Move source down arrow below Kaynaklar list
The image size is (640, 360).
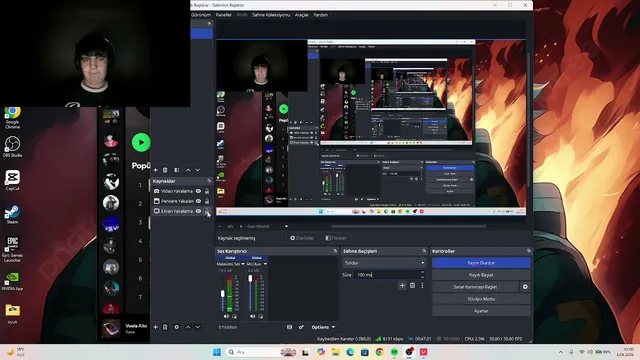198,327
